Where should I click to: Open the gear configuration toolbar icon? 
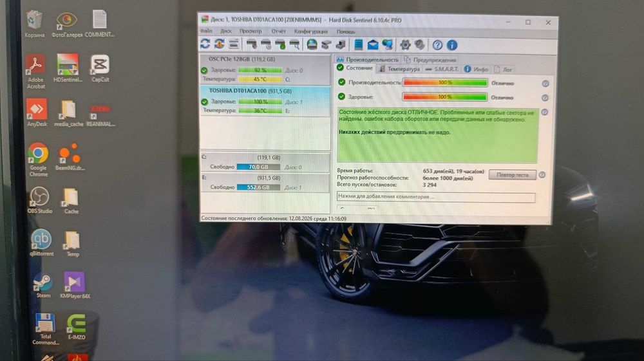(405, 44)
